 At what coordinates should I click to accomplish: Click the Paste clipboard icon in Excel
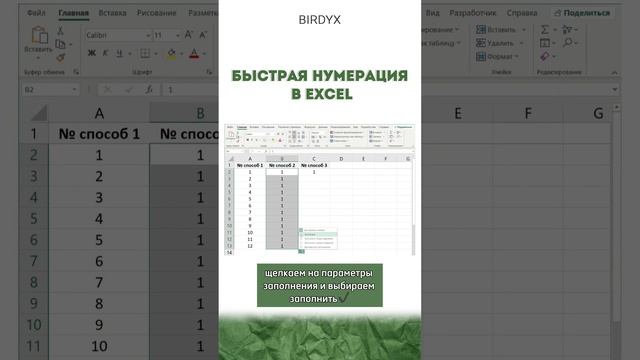pos(40,35)
